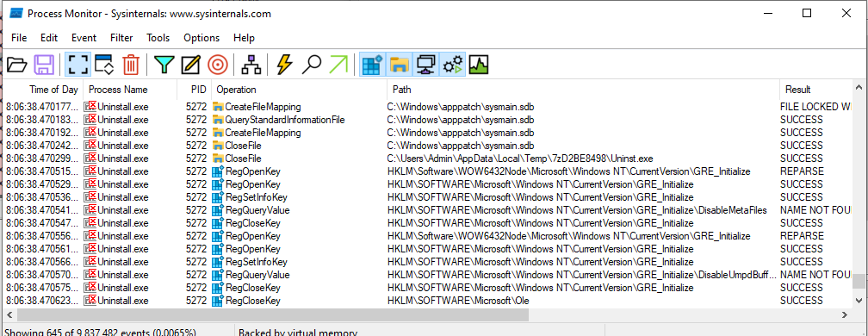
Task: Click timestamp 8:06:38.470515
Action: point(43,171)
